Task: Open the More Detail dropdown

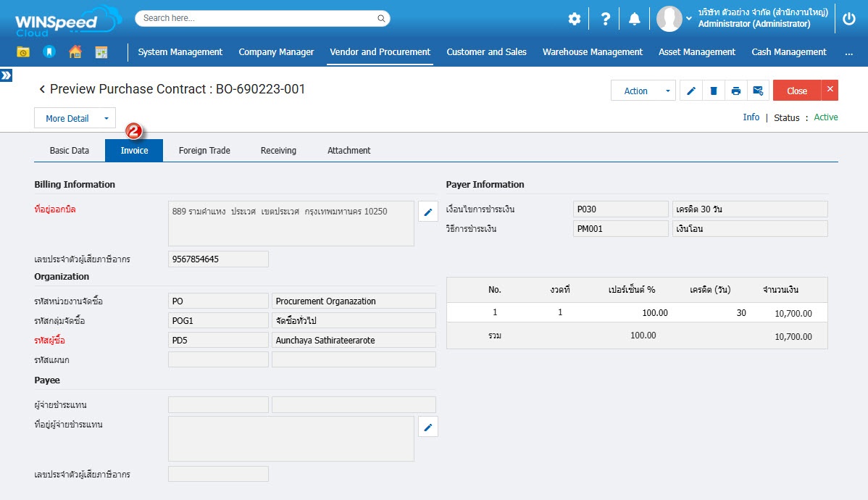Action: pos(75,118)
